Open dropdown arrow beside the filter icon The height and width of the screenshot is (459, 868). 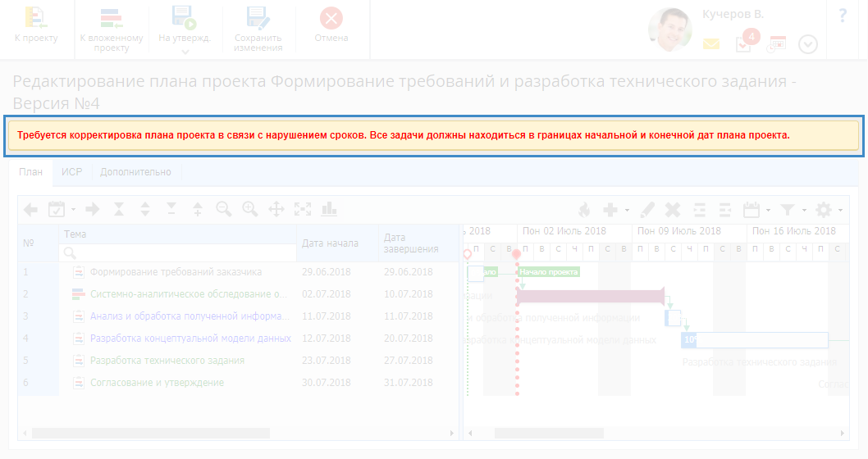pyautogui.click(x=804, y=210)
